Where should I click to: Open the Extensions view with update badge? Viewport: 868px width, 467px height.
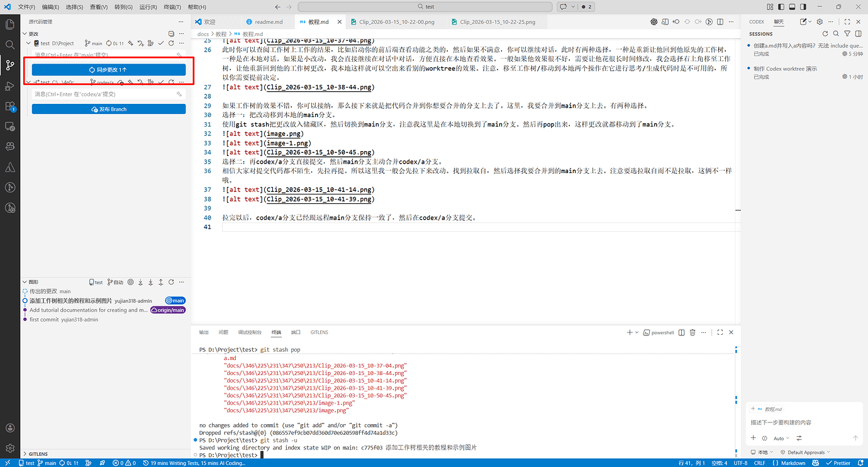point(9,106)
